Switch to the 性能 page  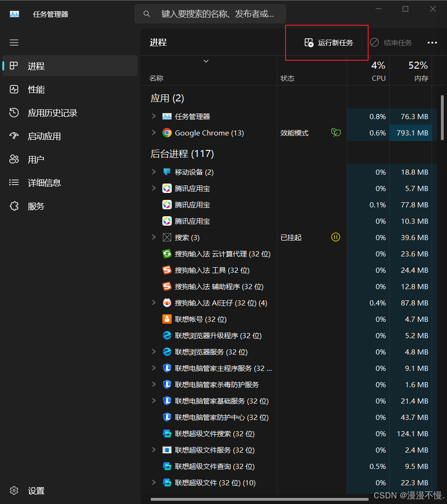[70, 89]
